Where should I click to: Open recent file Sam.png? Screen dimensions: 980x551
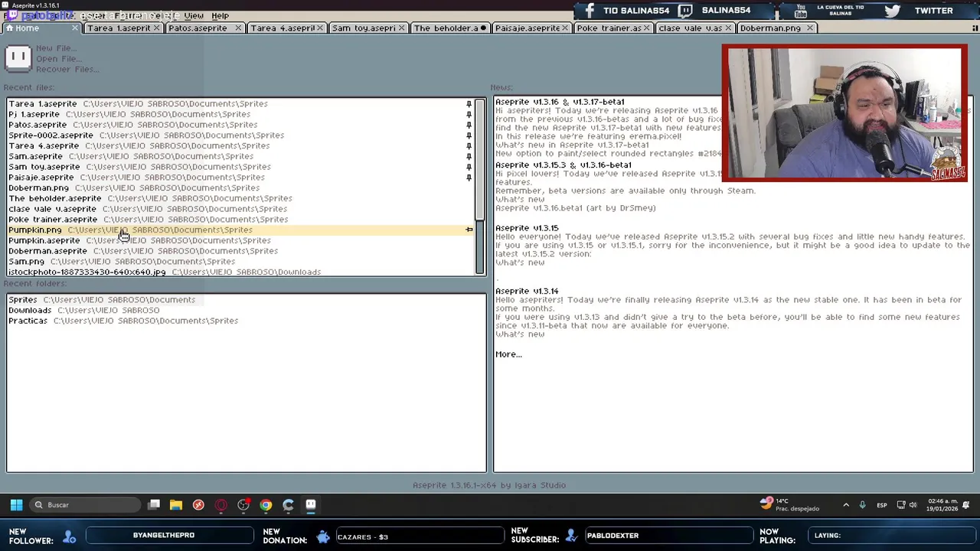tap(240, 262)
